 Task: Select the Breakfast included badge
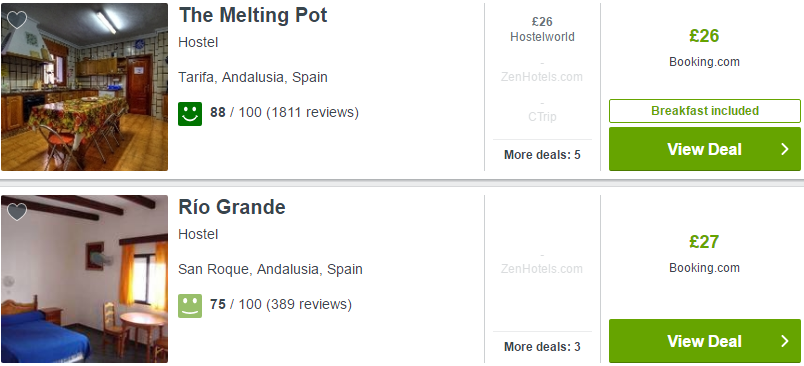click(x=705, y=111)
